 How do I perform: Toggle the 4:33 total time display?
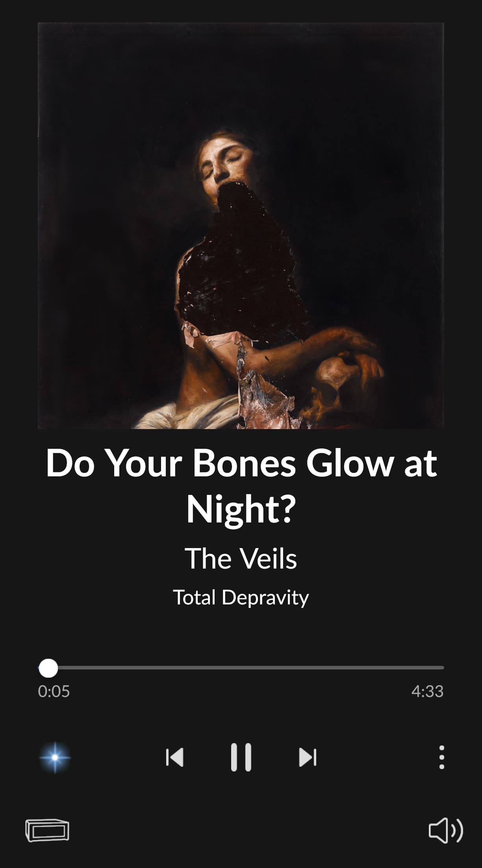427,691
